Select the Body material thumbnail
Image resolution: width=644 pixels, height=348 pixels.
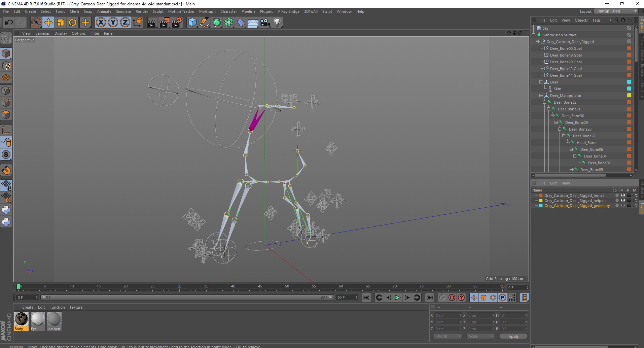21,321
